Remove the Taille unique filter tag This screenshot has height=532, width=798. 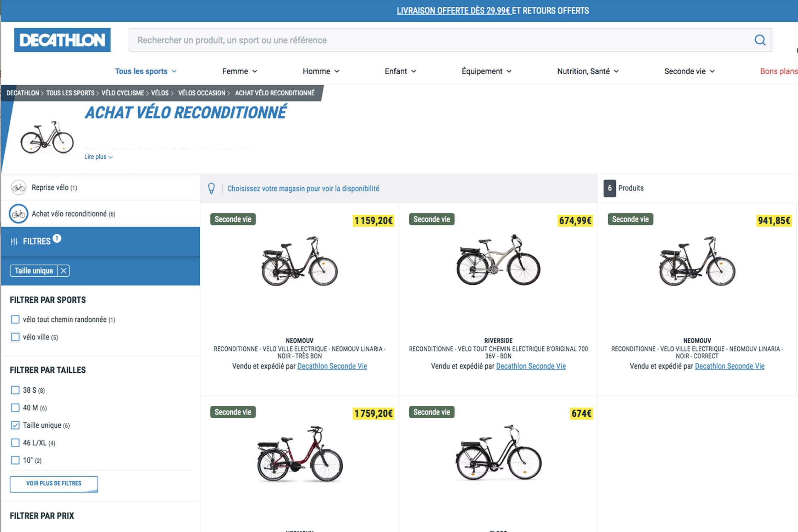(63, 271)
